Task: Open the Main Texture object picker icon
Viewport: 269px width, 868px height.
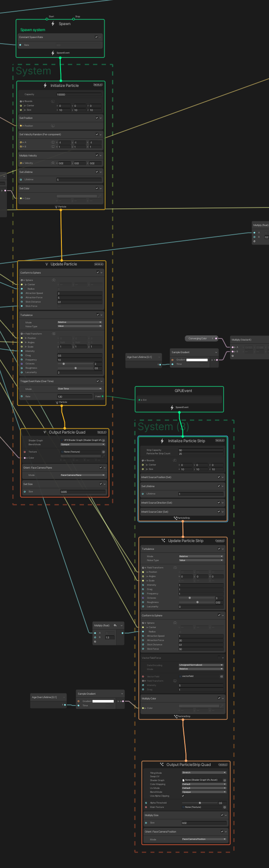Action: (x=224, y=807)
